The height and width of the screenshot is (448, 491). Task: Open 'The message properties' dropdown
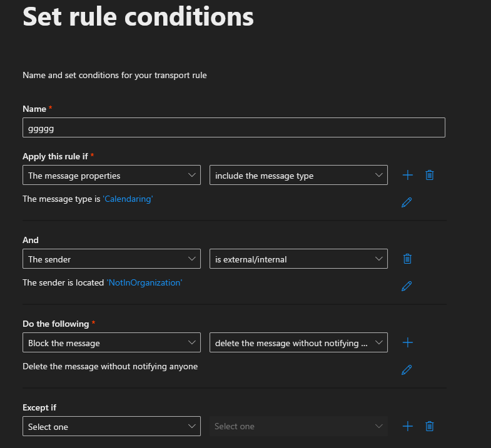(111, 176)
